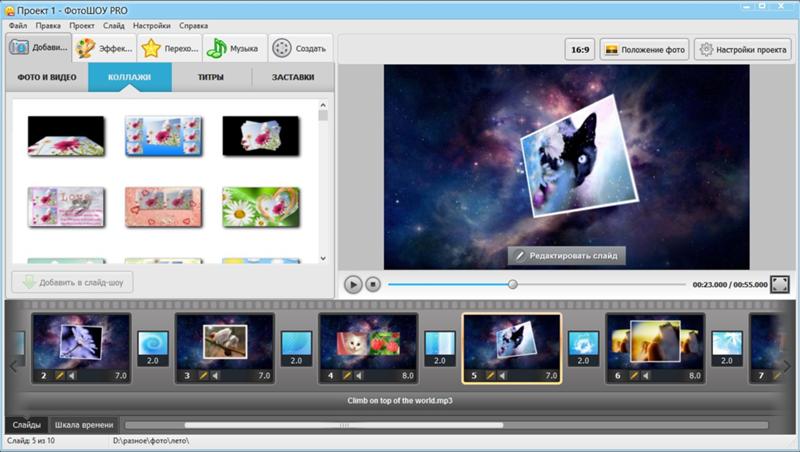Click Добавить в слайд-шоу button
The width and height of the screenshot is (800, 452).
coord(72,282)
